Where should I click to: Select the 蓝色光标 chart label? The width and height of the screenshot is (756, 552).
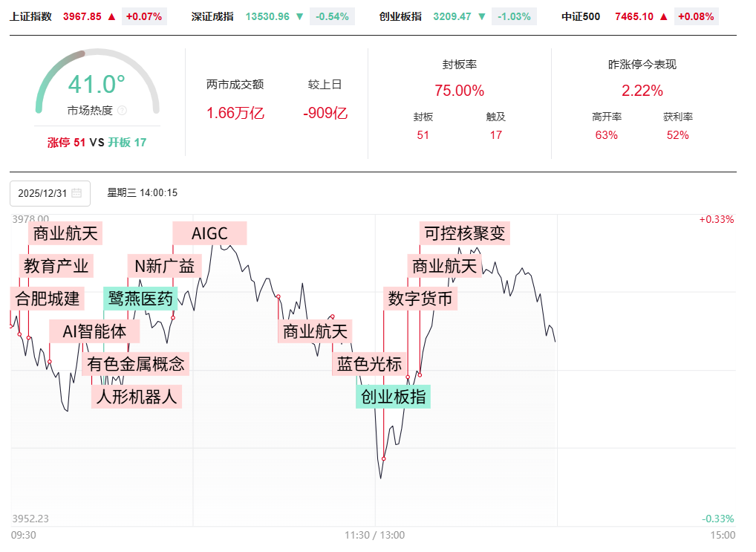(369, 364)
